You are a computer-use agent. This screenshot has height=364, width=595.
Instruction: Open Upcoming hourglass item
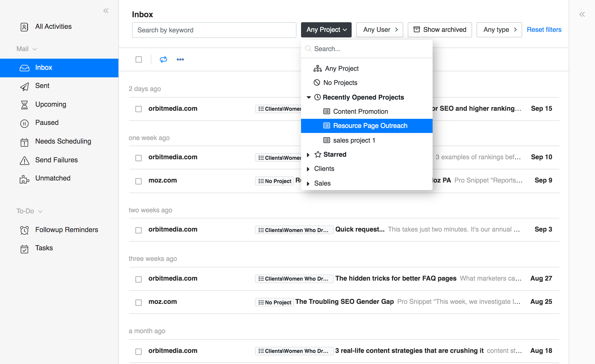[x=25, y=104]
